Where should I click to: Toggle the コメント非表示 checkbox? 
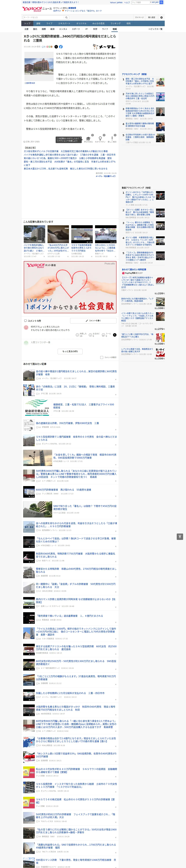pyautogui.click(x=102, y=357)
